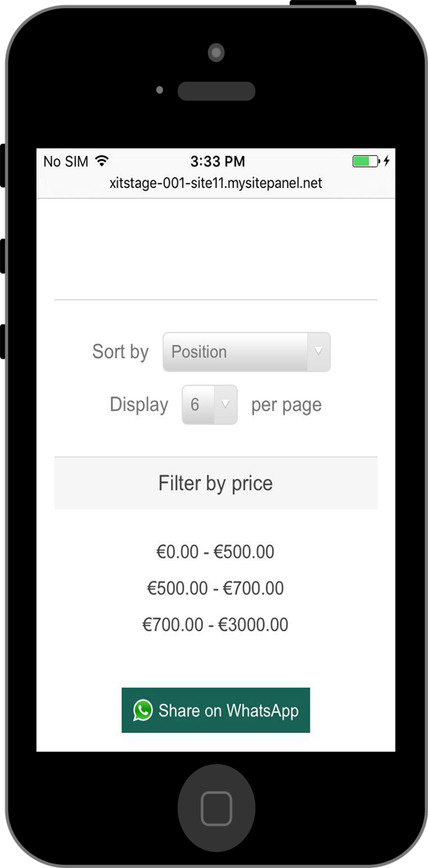Choose the €700.00 - €3000.00 price range

[x=215, y=625]
